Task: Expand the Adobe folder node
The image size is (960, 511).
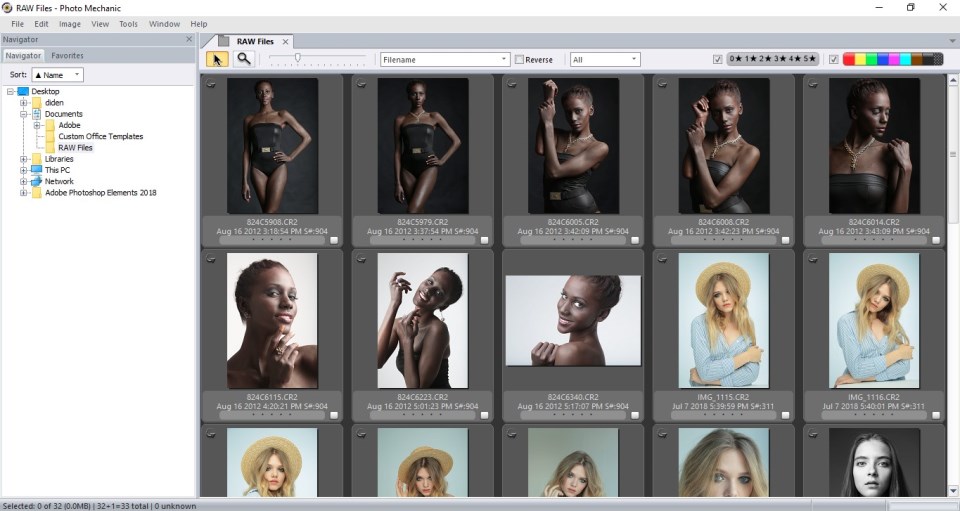Action: [x=37, y=125]
